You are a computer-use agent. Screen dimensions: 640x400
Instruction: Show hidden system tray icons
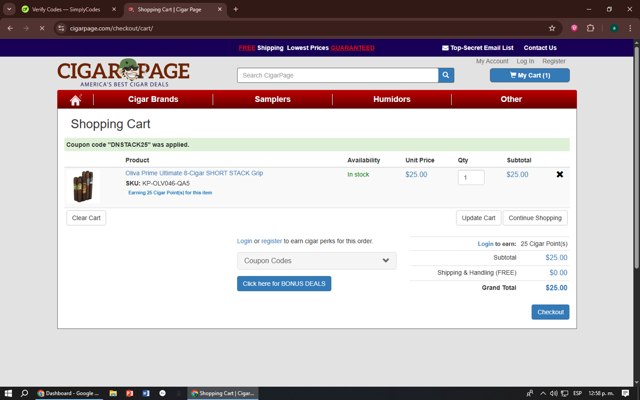pos(543,393)
